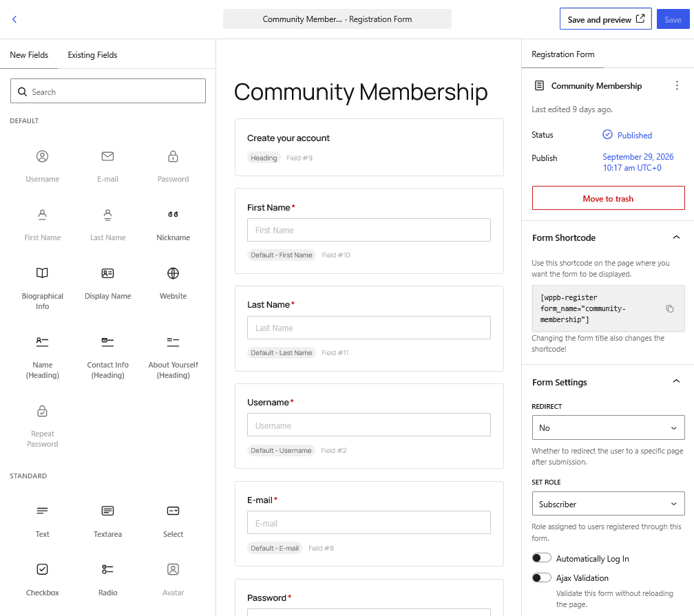The image size is (694, 616).
Task: Click the E-mail input field
Action: [369, 522]
